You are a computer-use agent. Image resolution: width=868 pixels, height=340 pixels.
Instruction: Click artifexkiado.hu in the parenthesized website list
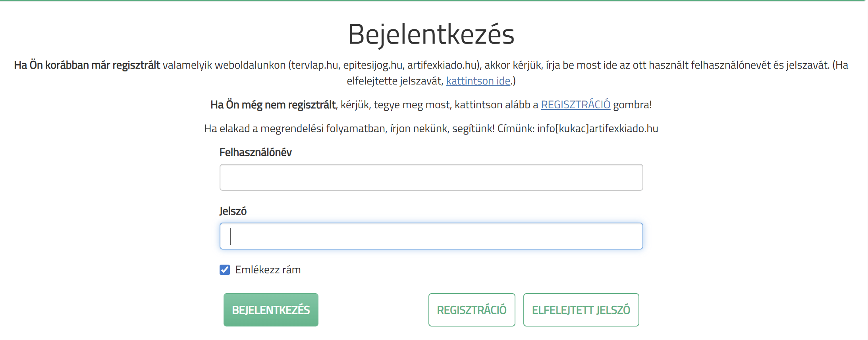pos(442,65)
